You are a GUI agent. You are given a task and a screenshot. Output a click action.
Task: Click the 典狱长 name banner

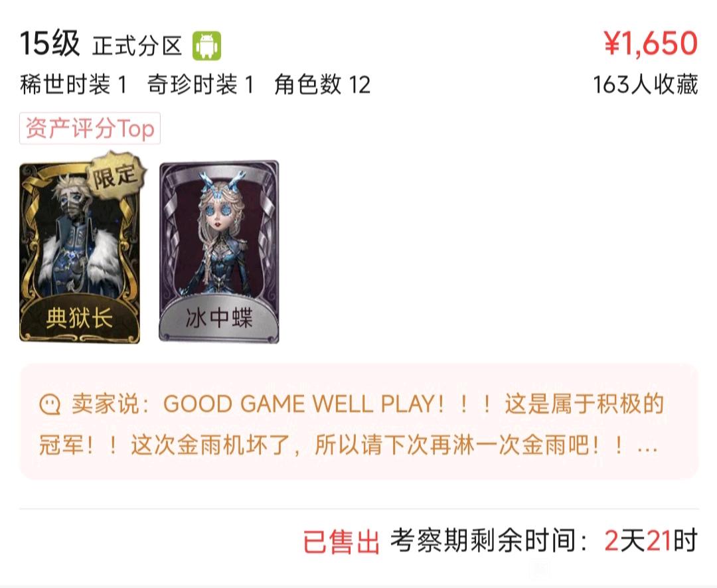(80, 318)
